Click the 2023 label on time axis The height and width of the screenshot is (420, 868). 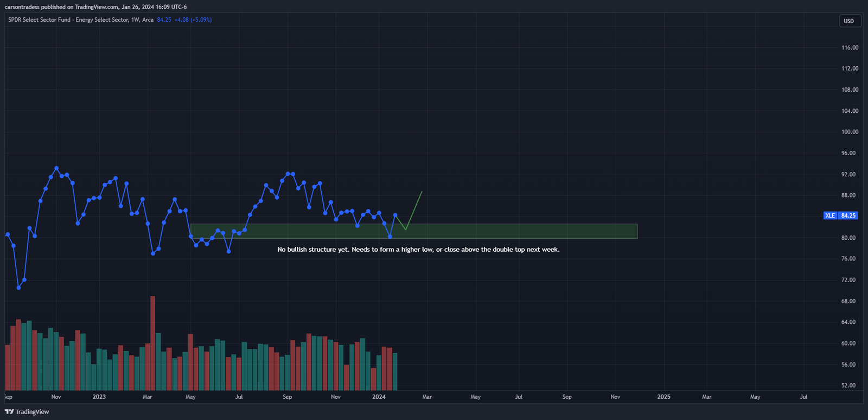[99, 397]
